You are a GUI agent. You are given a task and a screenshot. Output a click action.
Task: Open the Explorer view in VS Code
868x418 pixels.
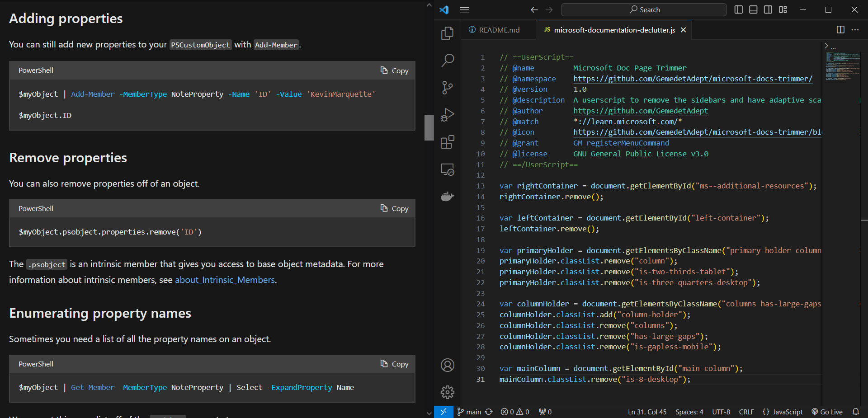coord(447,33)
